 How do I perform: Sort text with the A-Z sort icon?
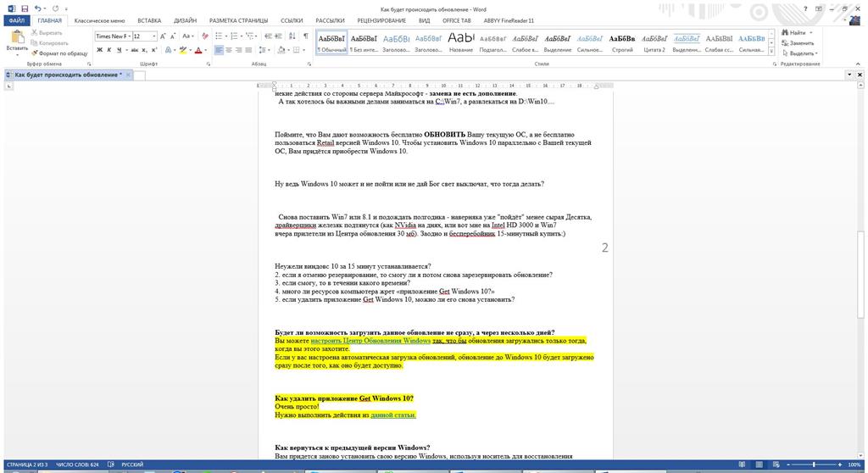[x=292, y=36]
